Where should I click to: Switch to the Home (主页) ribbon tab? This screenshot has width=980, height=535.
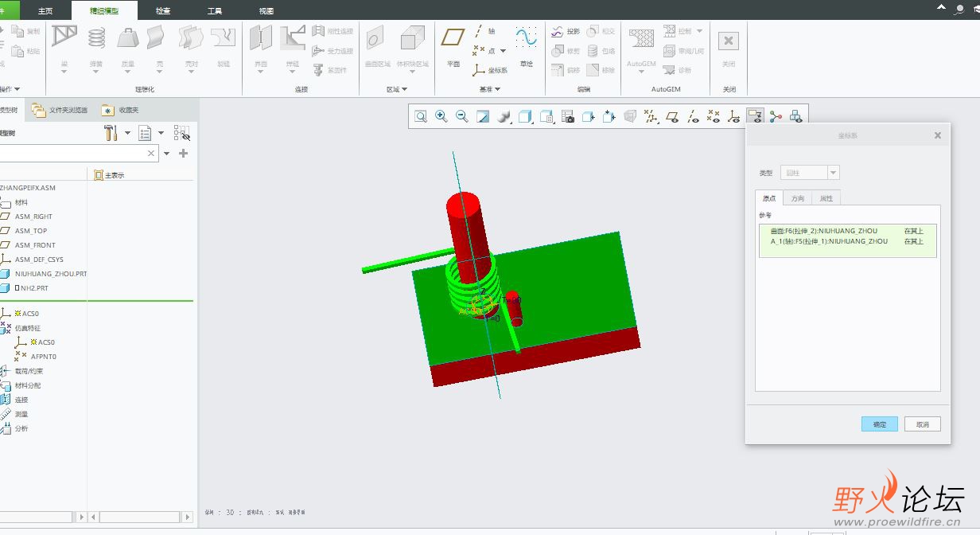tap(45, 10)
